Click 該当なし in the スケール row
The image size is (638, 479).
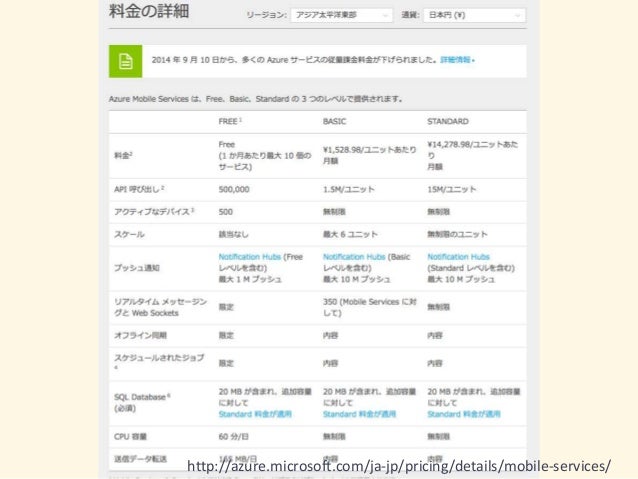233,234
